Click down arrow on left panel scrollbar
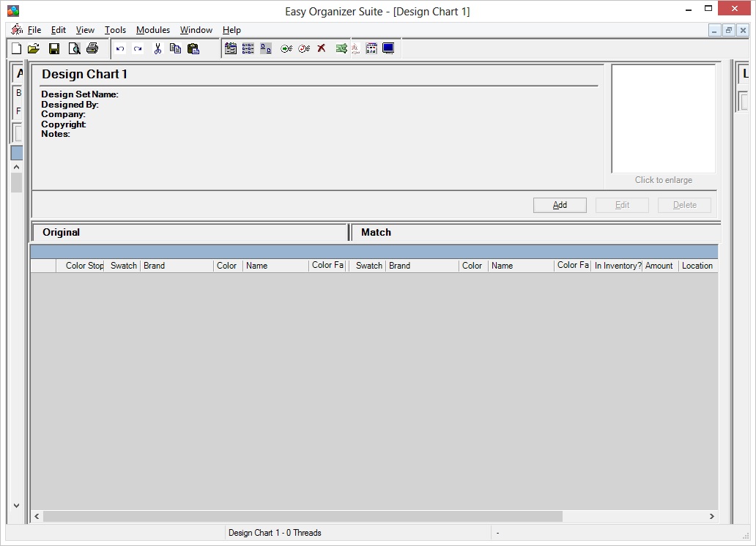756x546 pixels. [17, 505]
